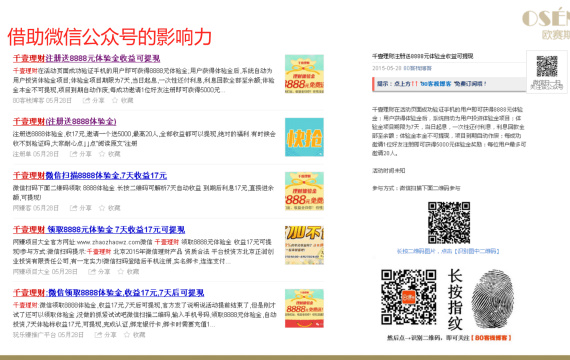Click source 网赚项目大全 05月28日
The width and height of the screenshot is (570, 360).
[x=45, y=272]
